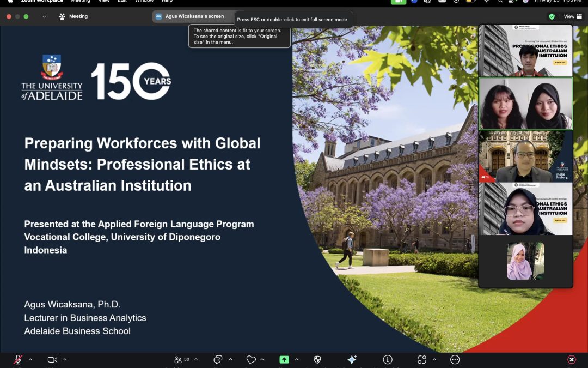Open Help menu in macOS menu bar
Screen dimensions: 588x368
coord(167,1)
